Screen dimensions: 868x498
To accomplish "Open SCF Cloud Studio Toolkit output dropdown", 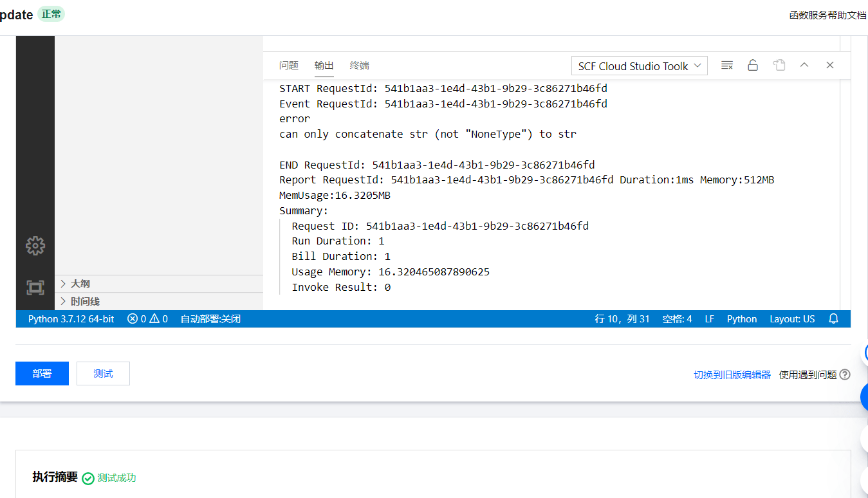I will [x=640, y=66].
